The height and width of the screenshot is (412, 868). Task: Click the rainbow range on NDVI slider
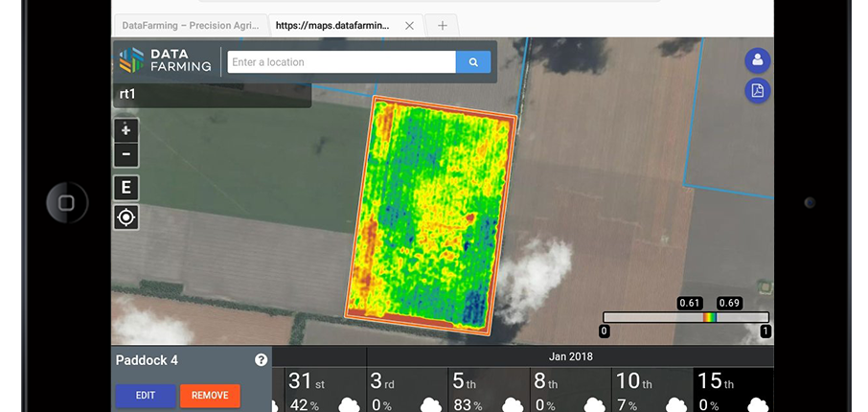coord(710,317)
